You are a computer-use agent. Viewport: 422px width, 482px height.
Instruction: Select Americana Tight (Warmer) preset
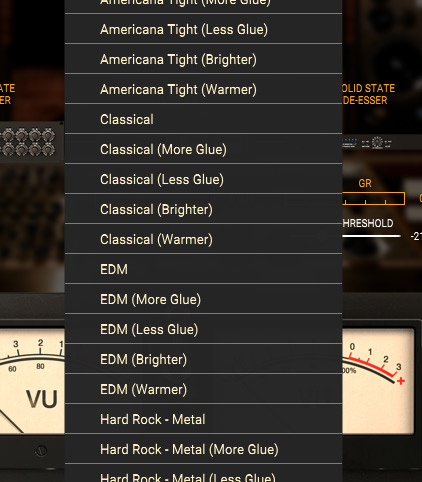tap(203, 89)
